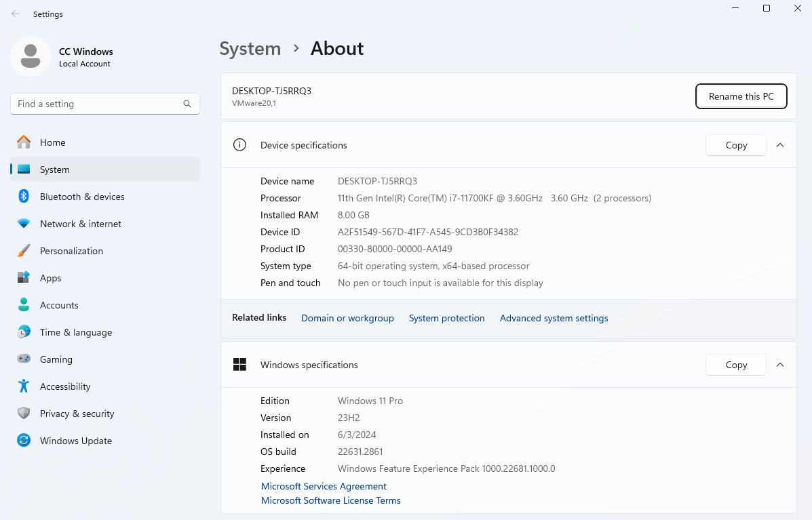Open Personalization settings
The height and width of the screenshot is (520, 812).
click(x=105, y=251)
